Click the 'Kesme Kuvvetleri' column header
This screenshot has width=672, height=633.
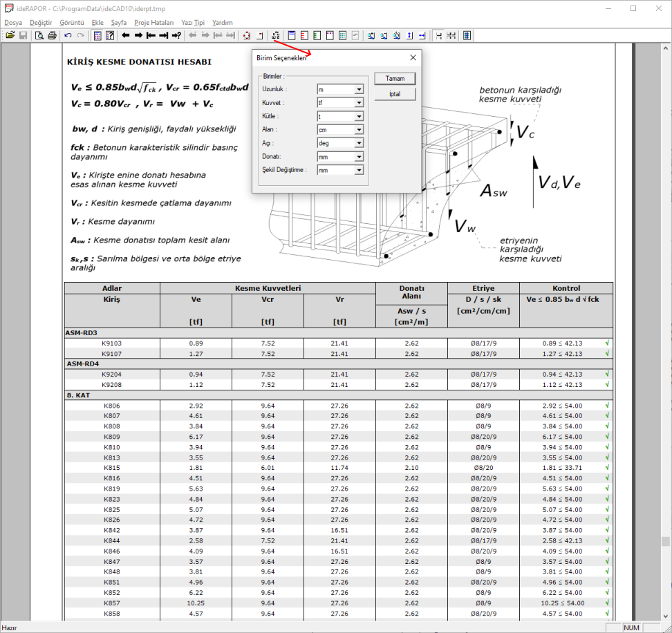click(x=268, y=288)
